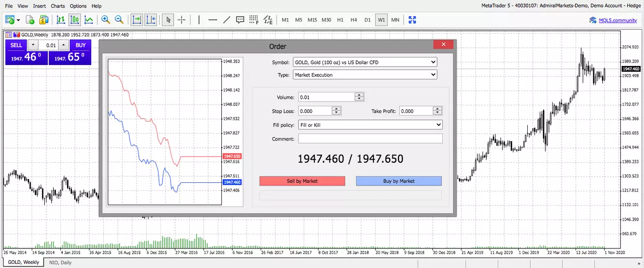Click the gold dollar trading icon
This screenshot has height=268, width=644.
click(43, 20)
